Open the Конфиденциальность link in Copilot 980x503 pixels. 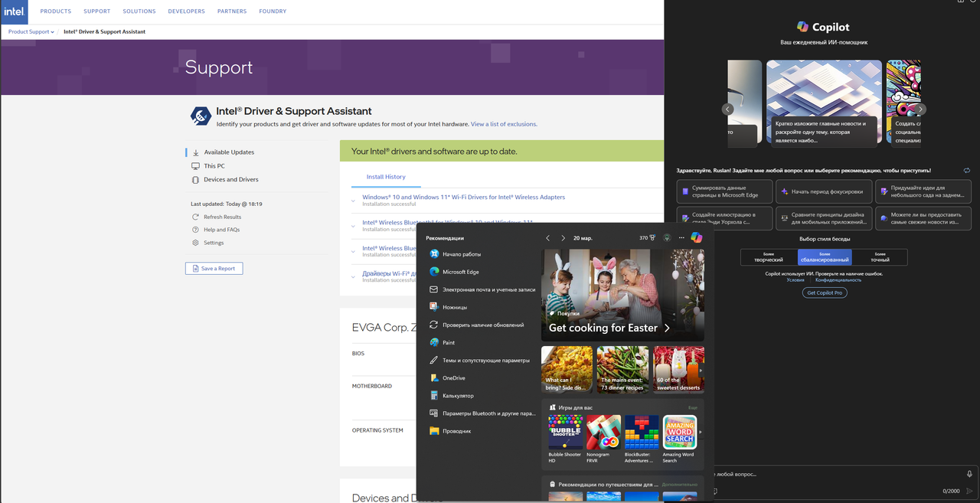click(838, 280)
